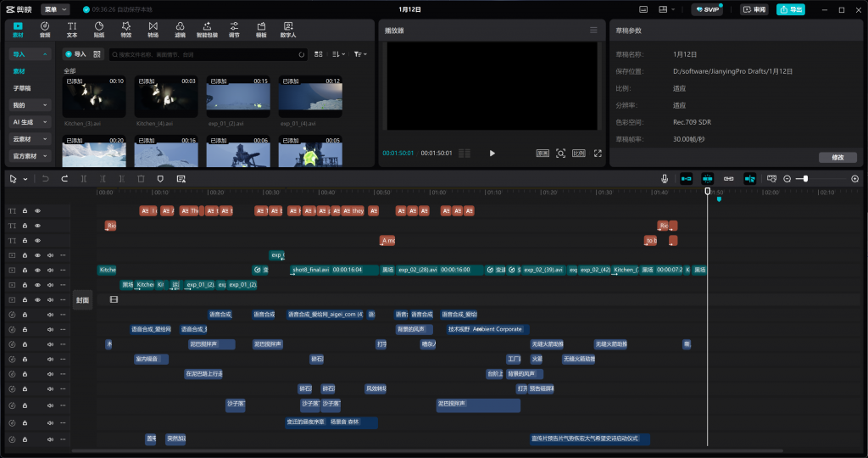Click the fullscreen icon in the player
The height and width of the screenshot is (458, 868).
(598, 154)
